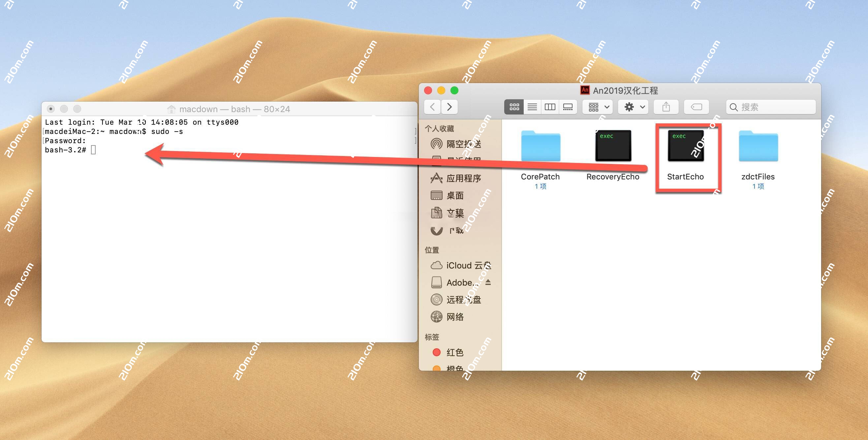
Task: Select the grid view toggle button
Action: point(513,107)
